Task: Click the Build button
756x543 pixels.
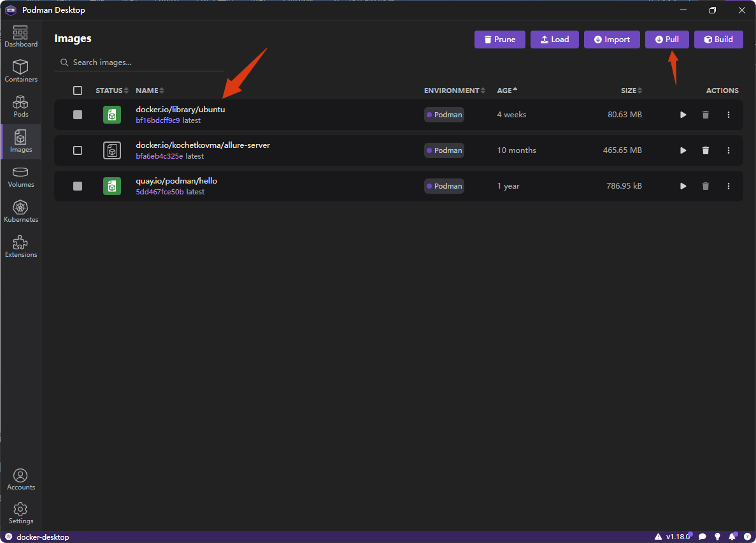Action: click(718, 40)
